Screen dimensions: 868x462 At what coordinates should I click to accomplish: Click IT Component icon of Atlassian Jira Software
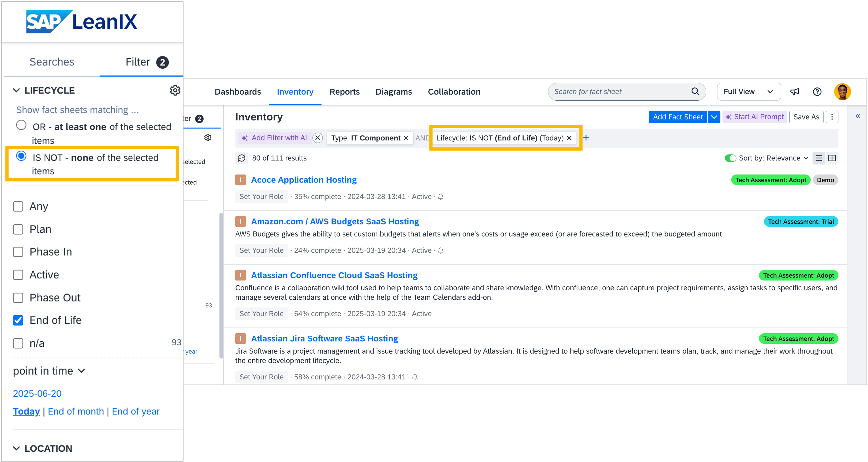pyautogui.click(x=240, y=339)
